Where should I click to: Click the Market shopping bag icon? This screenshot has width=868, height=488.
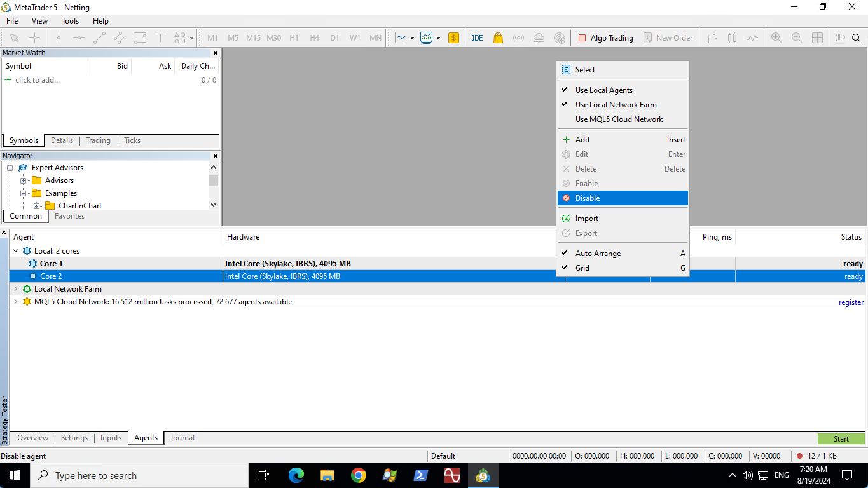(498, 38)
